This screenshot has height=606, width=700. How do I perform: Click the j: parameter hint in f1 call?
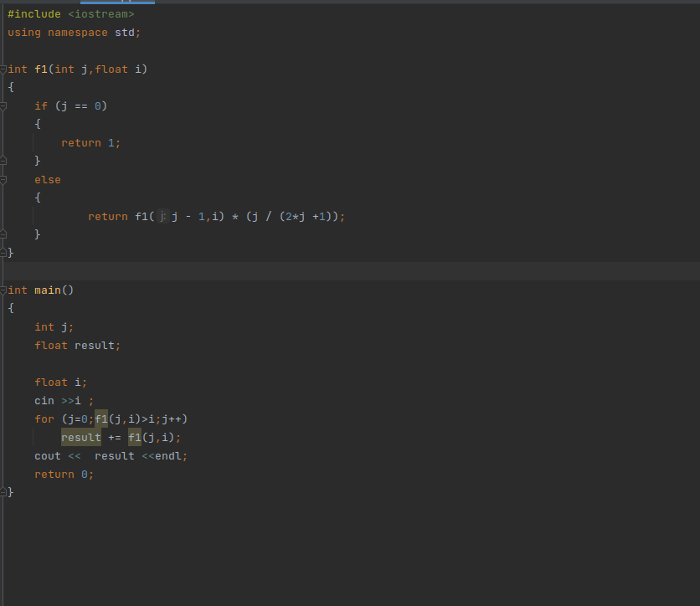163,217
